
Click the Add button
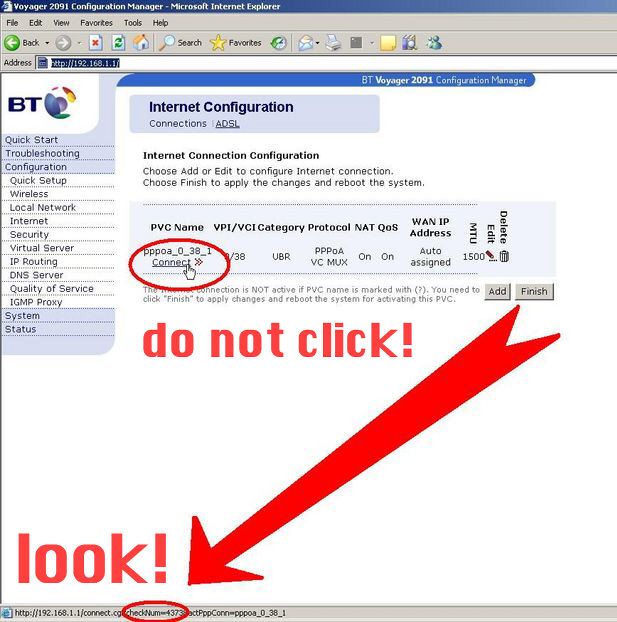(497, 292)
